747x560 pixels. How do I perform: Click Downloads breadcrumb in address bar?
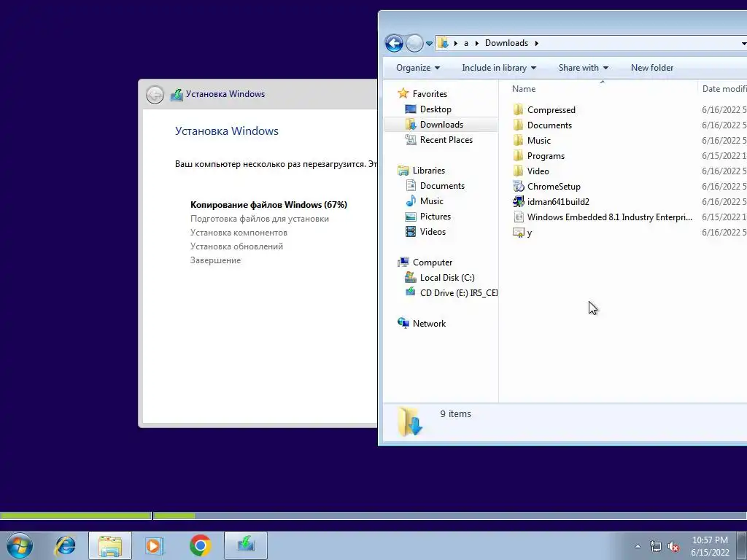click(x=506, y=43)
